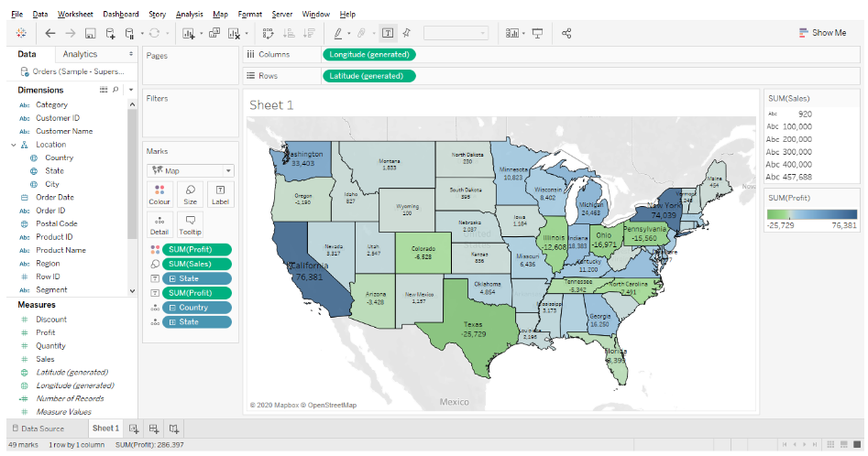This screenshot has width=868, height=456.
Task: Click the New Dashboard icon at bottom
Action: pos(154,429)
